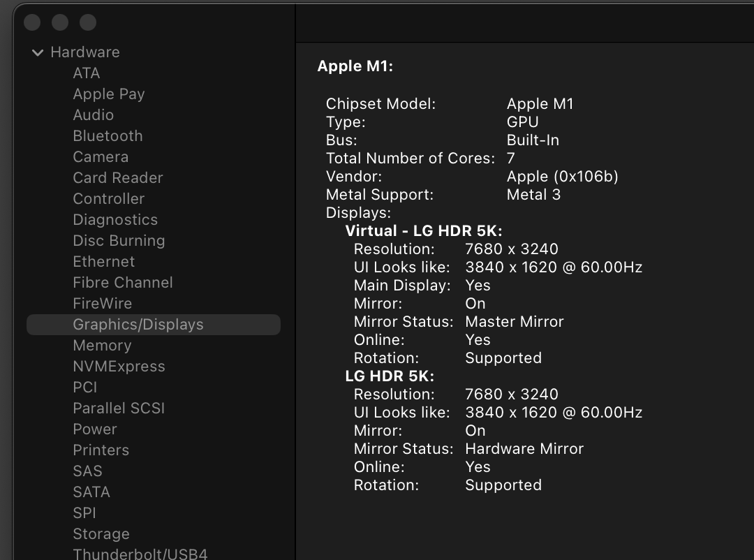Open the NVMExpress section
The width and height of the screenshot is (754, 560).
click(119, 367)
